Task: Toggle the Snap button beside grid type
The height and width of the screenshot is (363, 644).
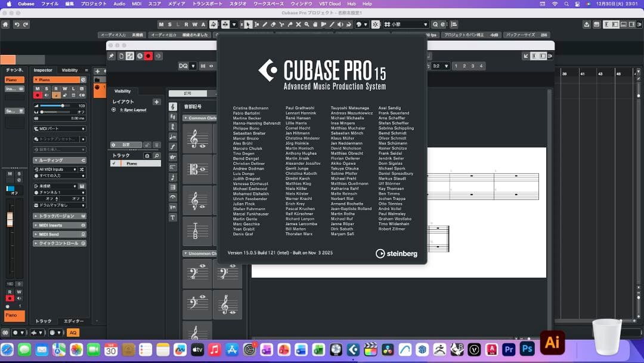Action: (376, 24)
